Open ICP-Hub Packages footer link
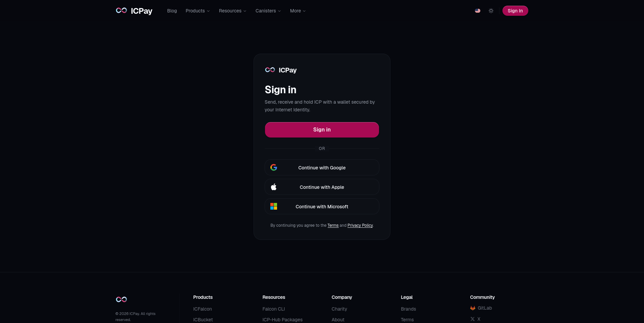This screenshot has width=644, height=323. coord(282,320)
